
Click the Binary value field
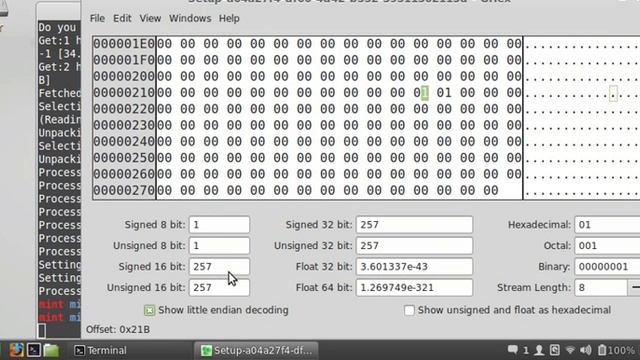607,267
